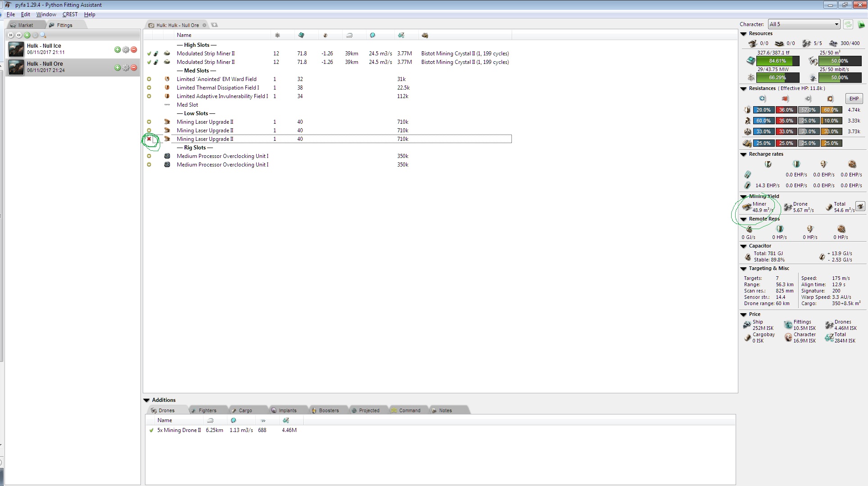Open the new fitting icon in toolbar

(27, 35)
